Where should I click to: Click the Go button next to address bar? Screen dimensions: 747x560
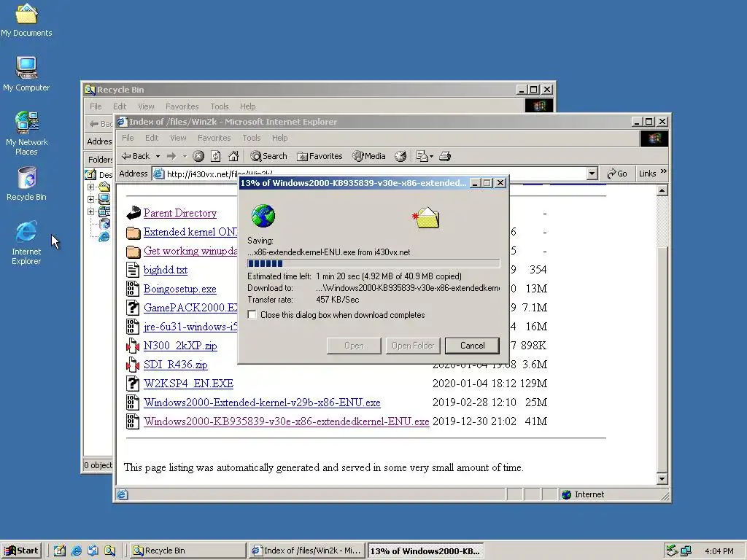[x=617, y=174]
